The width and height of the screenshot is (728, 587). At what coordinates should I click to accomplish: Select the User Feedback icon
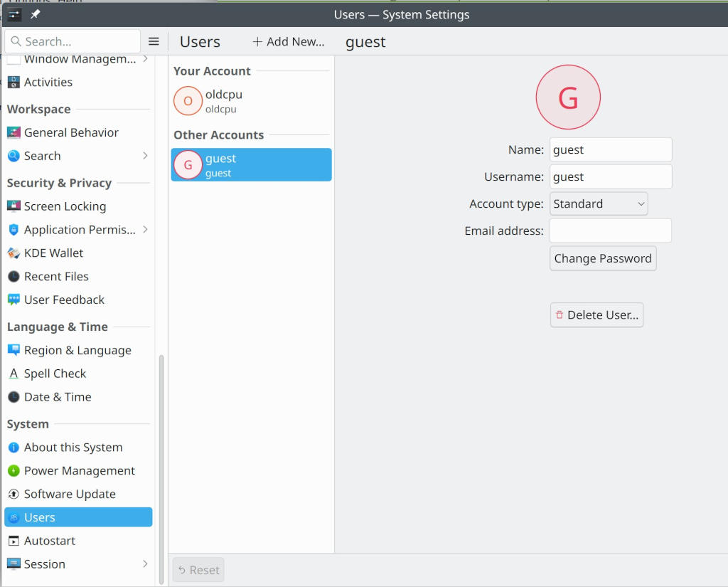click(x=14, y=300)
